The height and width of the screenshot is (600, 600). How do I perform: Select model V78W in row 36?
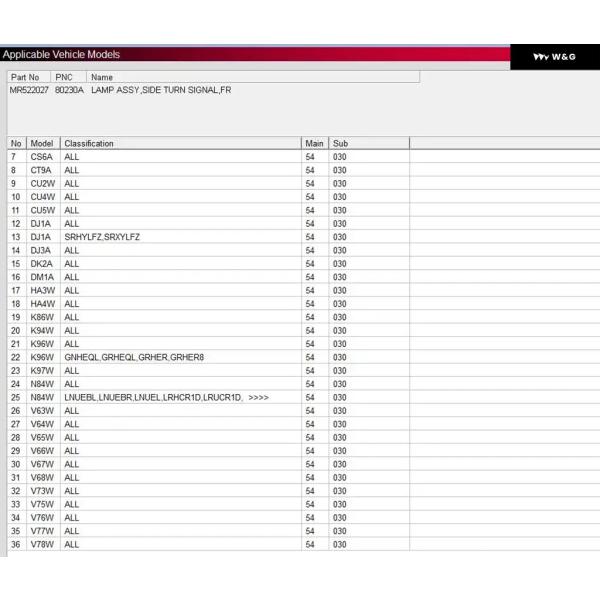pos(42,545)
